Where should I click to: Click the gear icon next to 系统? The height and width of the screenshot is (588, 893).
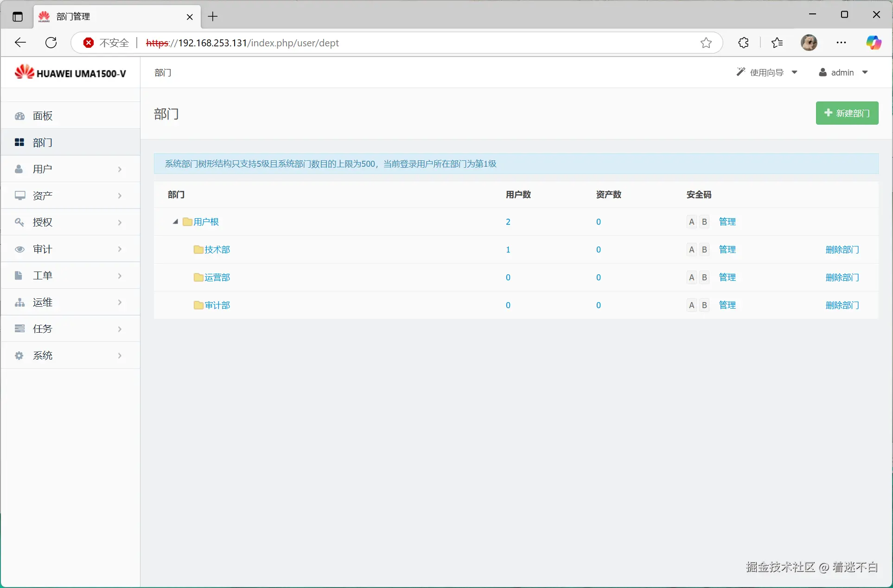19,356
